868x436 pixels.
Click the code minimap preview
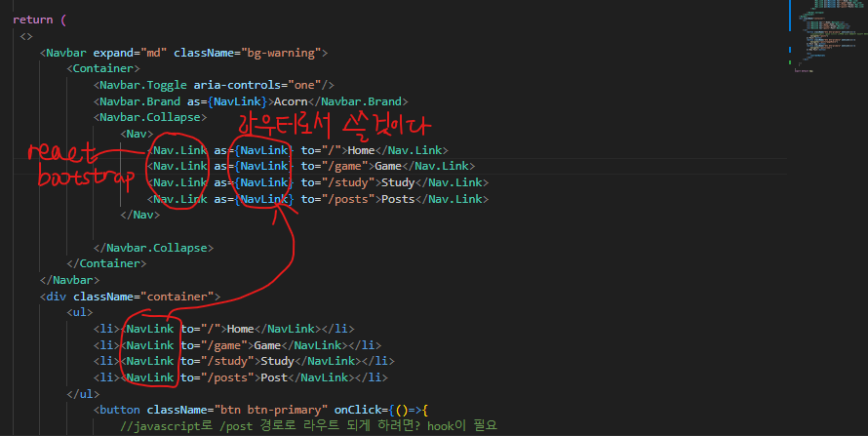pyautogui.click(x=828, y=36)
